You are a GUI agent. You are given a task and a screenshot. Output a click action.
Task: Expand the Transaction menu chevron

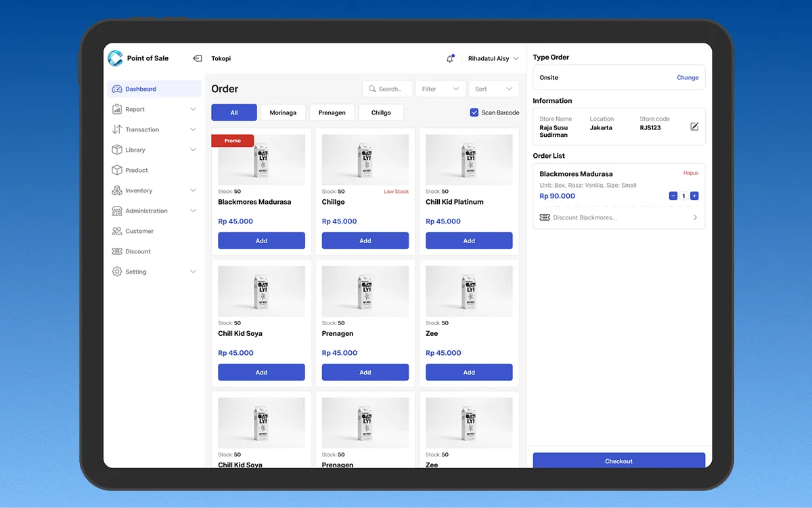point(193,129)
